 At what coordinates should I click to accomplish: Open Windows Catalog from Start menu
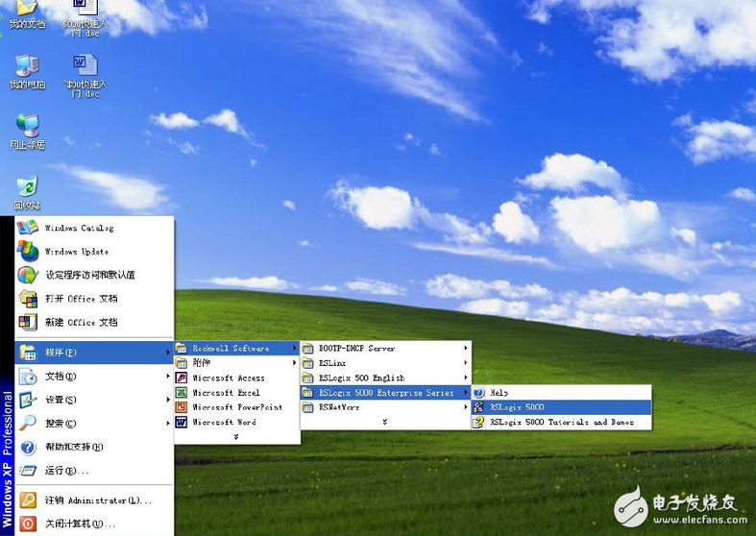click(x=79, y=229)
